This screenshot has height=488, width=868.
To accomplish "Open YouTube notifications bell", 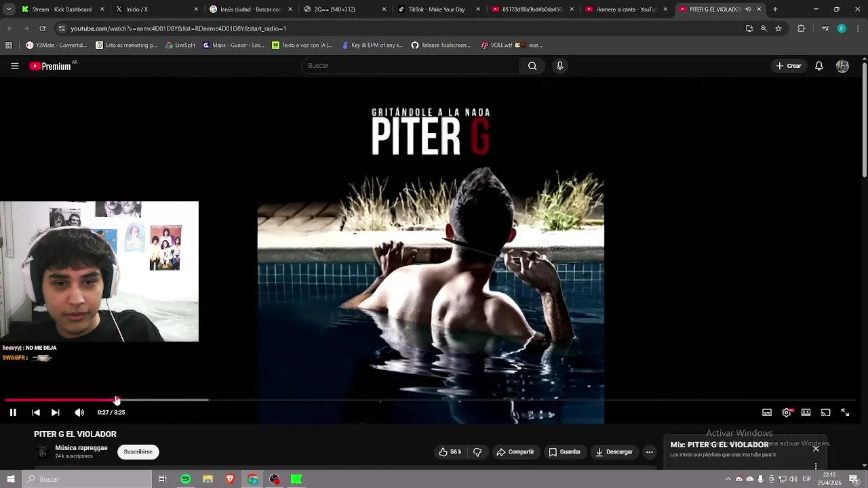I will coord(819,66).
